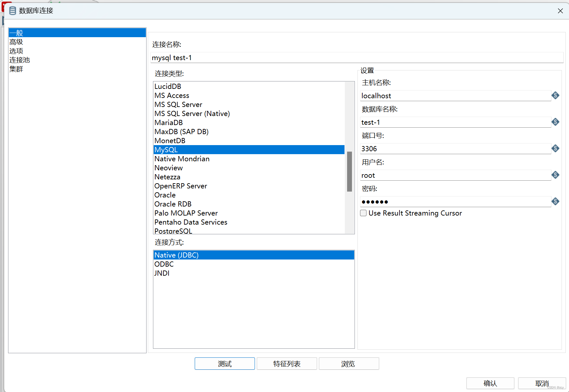Click the database icon in title bar
The image size is (569, 392).
pos(12,11)
